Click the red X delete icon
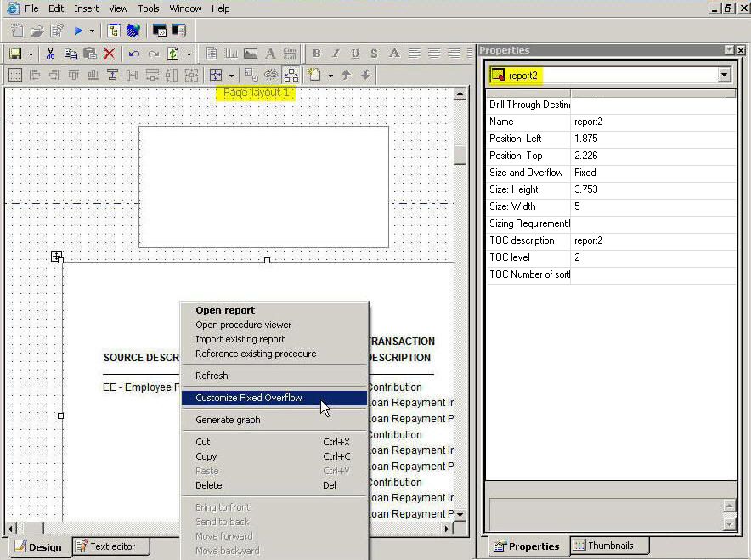 (x=109, y=54)
